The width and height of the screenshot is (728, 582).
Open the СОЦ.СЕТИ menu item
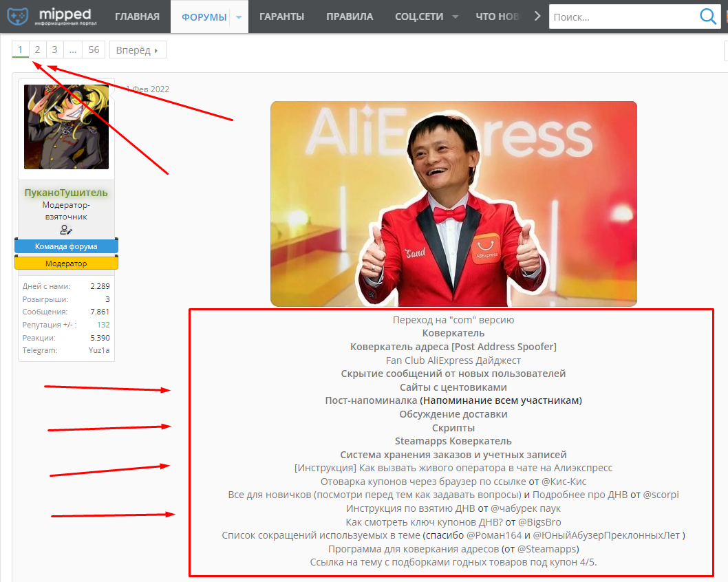[419, 17]
